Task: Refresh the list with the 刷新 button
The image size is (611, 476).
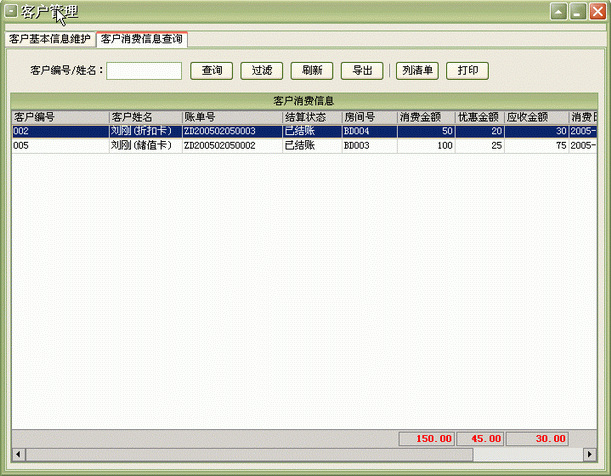Action: tap(312, 71)
